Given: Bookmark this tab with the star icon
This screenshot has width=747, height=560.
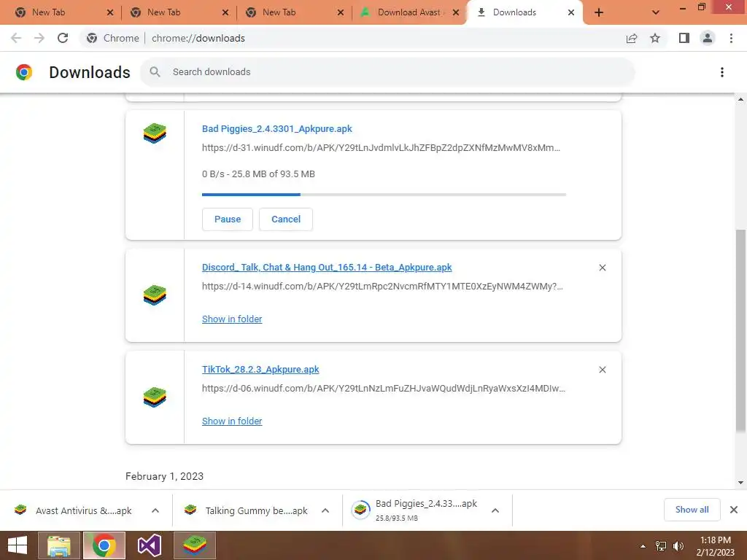Looking at the screenshot, I should click(655, 38).
